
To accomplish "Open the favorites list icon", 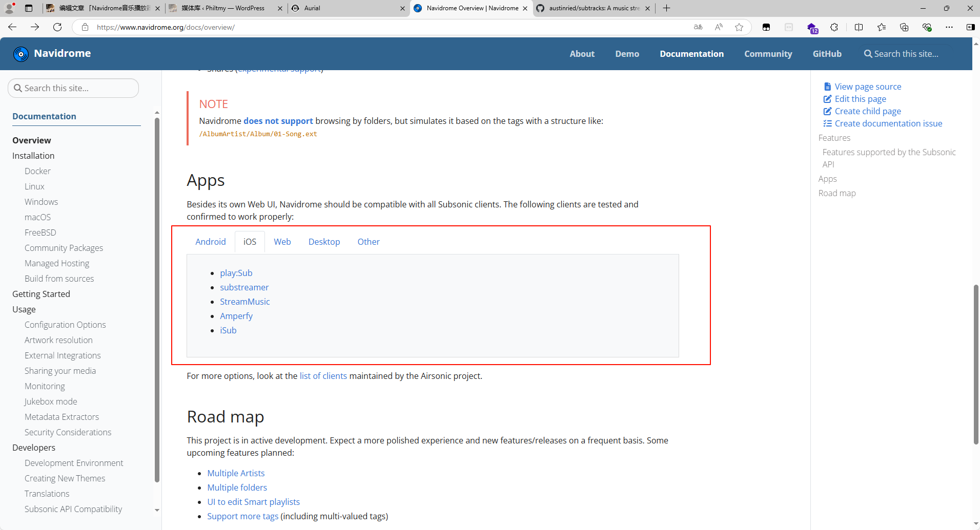I will tap(882, 27).
